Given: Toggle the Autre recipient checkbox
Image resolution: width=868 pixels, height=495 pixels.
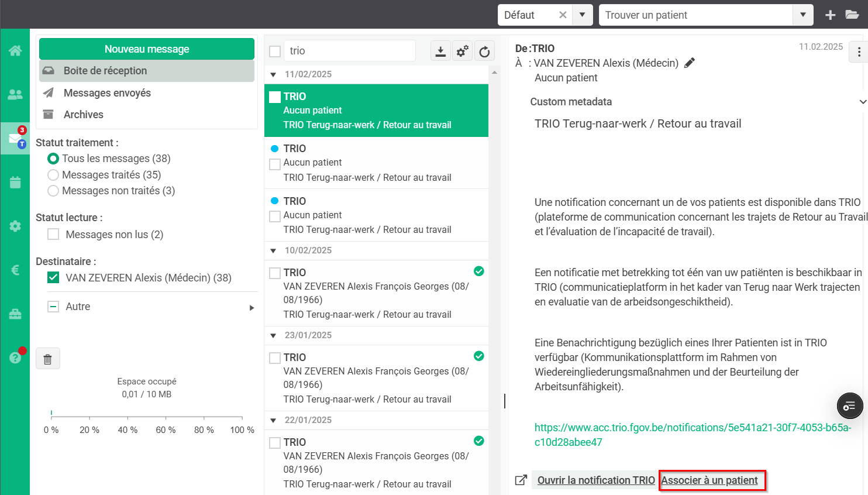Looking at the screenshot, I should point(53,307).
